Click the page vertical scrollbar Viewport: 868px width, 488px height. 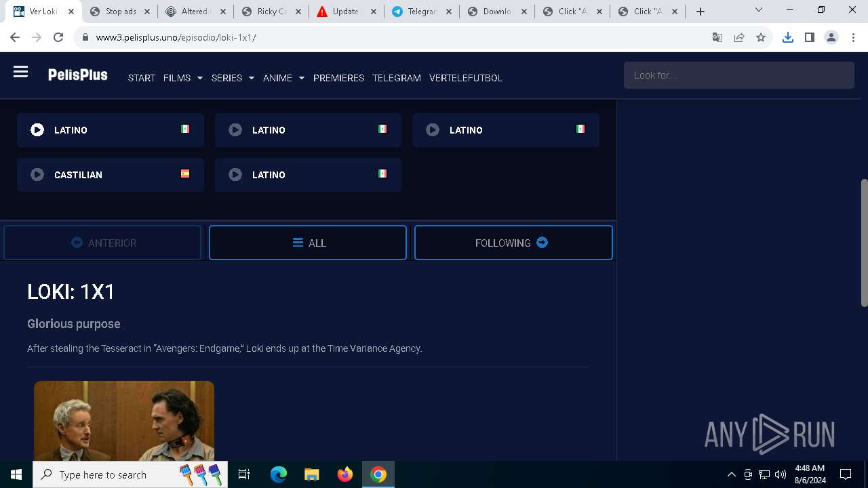[864, 243]
